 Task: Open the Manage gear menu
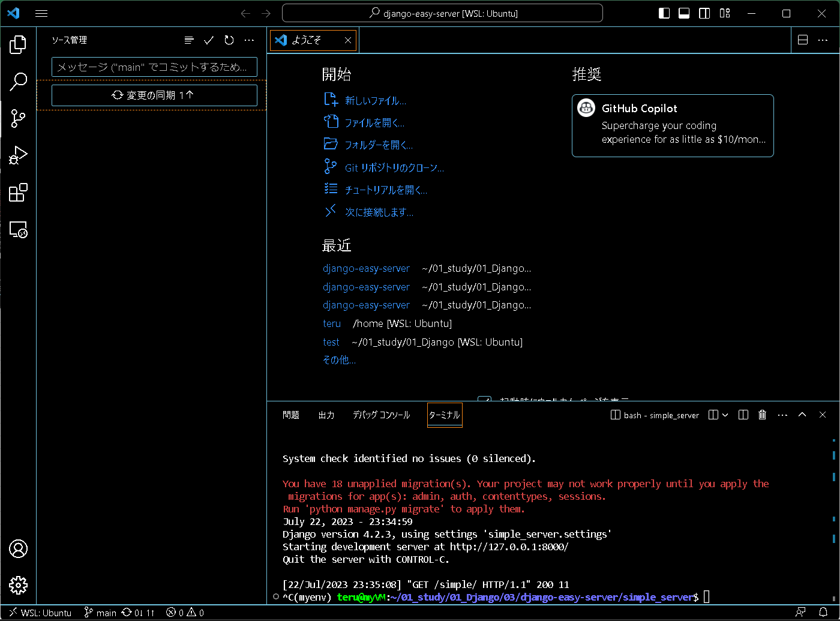pos(19,585)
